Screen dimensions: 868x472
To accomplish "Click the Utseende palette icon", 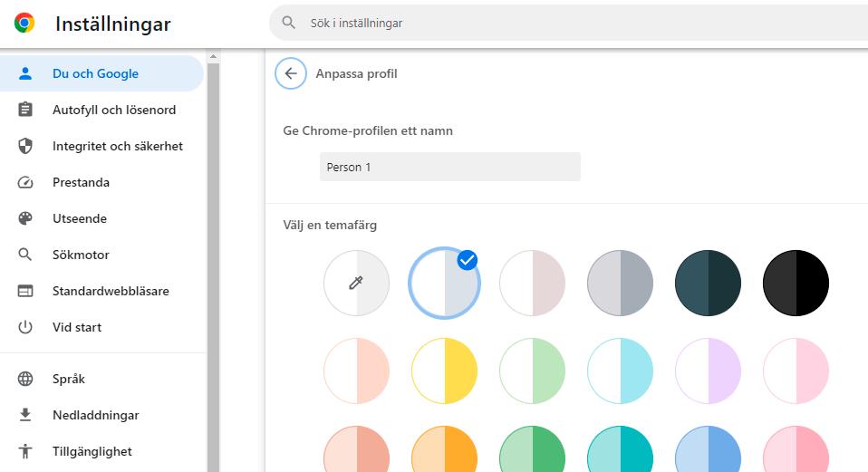I will [25, 218].
